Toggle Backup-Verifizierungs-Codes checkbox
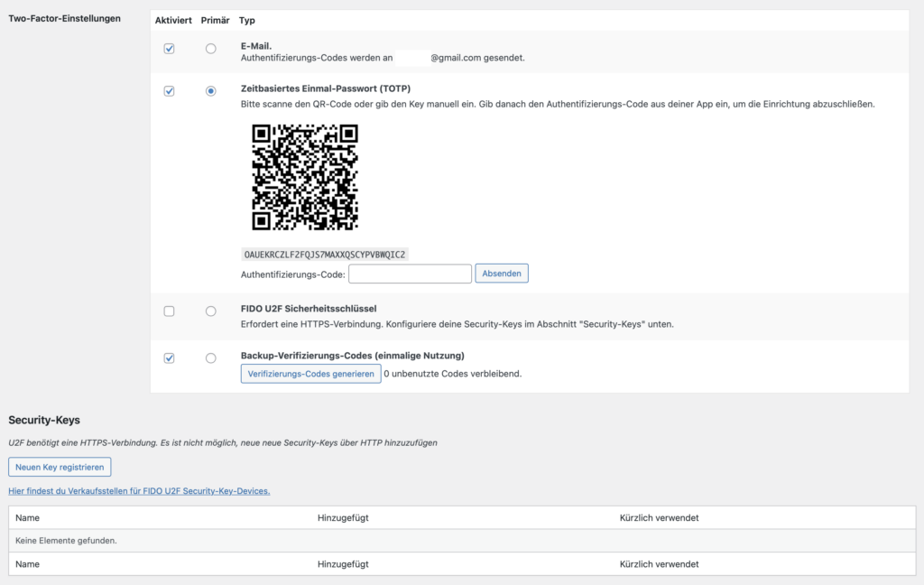 click(169, 358)
